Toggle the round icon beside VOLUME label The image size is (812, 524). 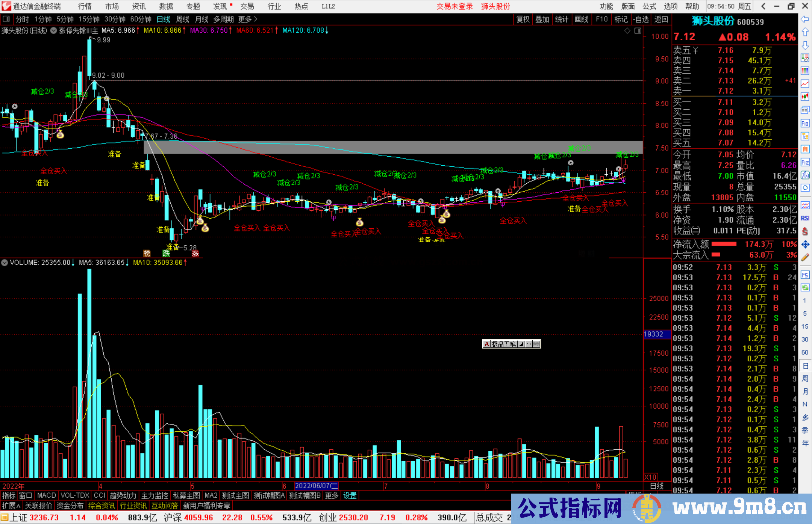tap(5, 263)
